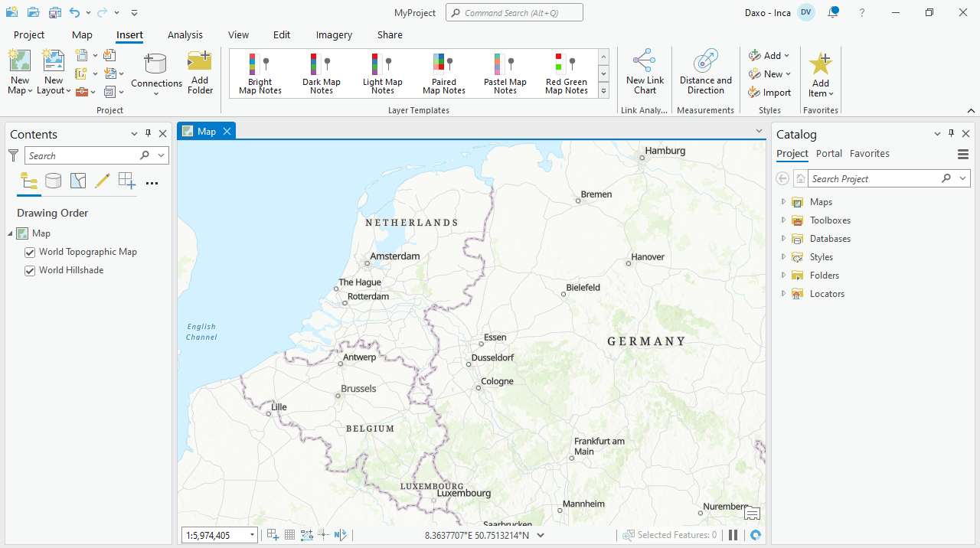Open the map scale dropdown
Screen dimensions: 980x548
tap(252, 536)
